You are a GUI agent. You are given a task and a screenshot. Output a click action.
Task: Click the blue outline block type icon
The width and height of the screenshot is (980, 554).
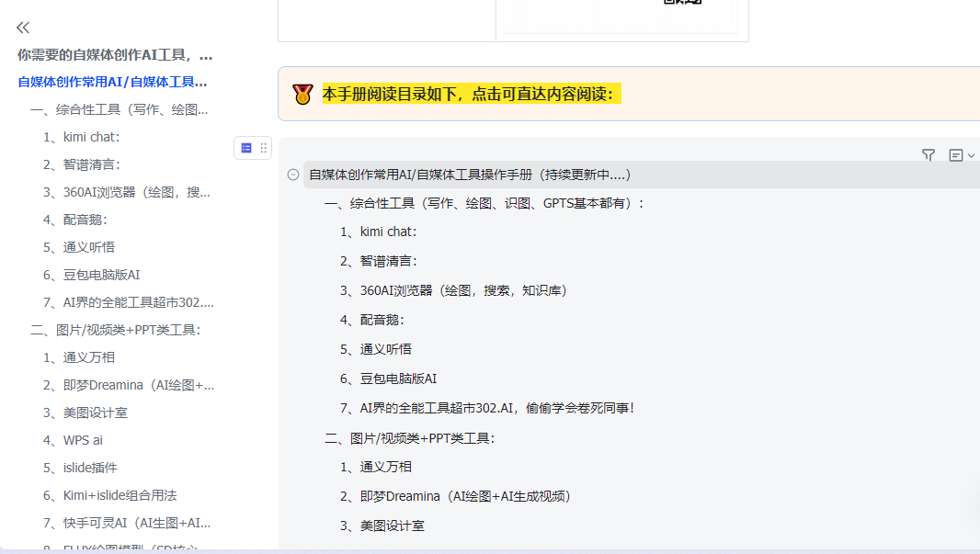click(246, 148)
